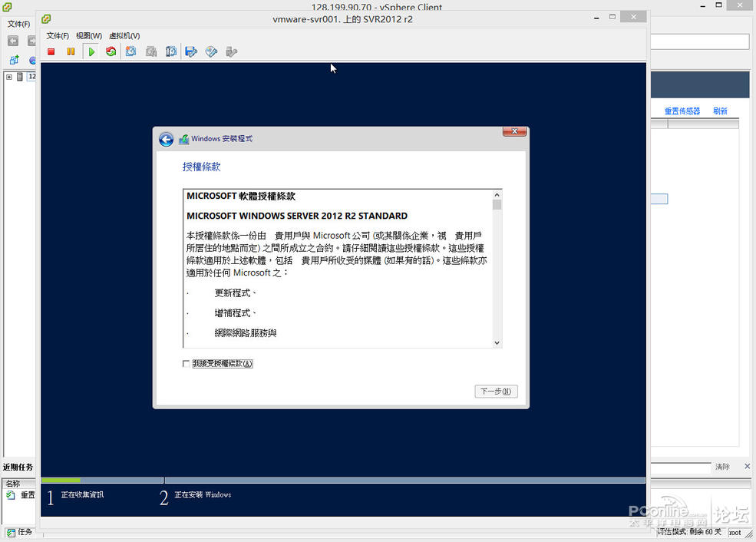Click the red Power Off toolbar icon
Image resolution: width=756 pixels, height=542 pixels.
[51, 51]
